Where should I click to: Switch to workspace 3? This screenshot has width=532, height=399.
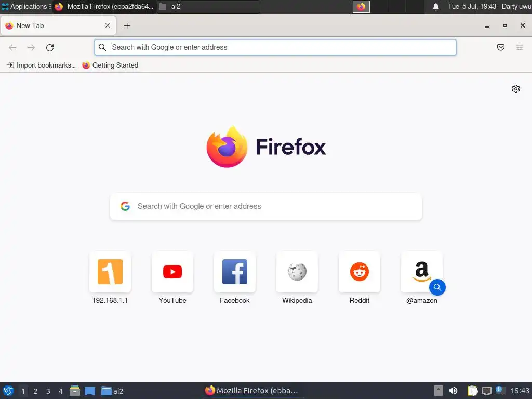48,391
